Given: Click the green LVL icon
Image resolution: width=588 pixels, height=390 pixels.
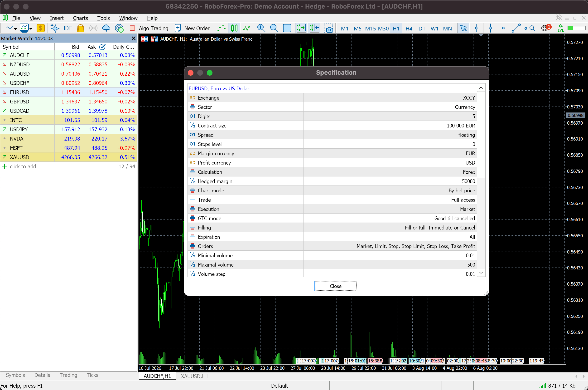Looking at the screenshot, I should (561, 28).
